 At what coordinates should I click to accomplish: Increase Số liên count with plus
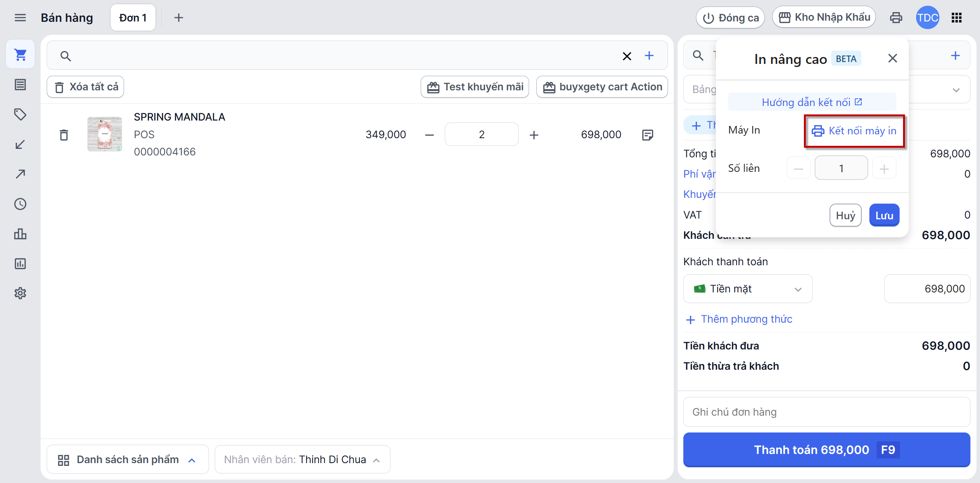(x=884, y=169)
